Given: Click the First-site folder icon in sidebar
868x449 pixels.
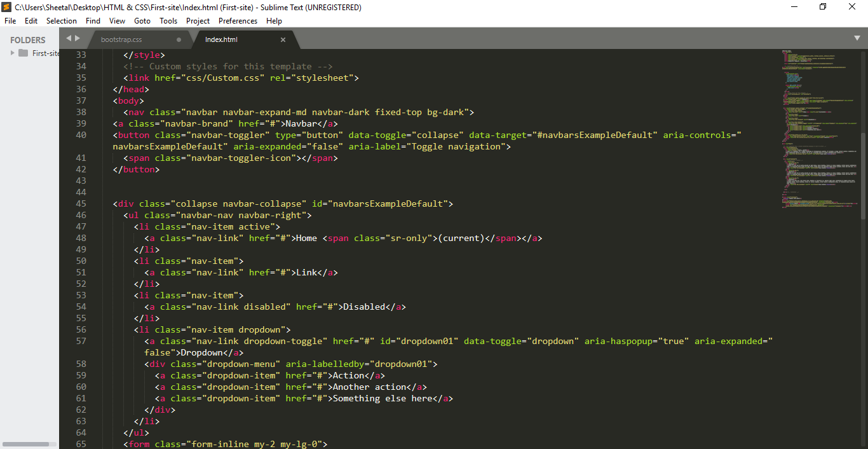Looking at the screenshot, I should coord(24,53).
